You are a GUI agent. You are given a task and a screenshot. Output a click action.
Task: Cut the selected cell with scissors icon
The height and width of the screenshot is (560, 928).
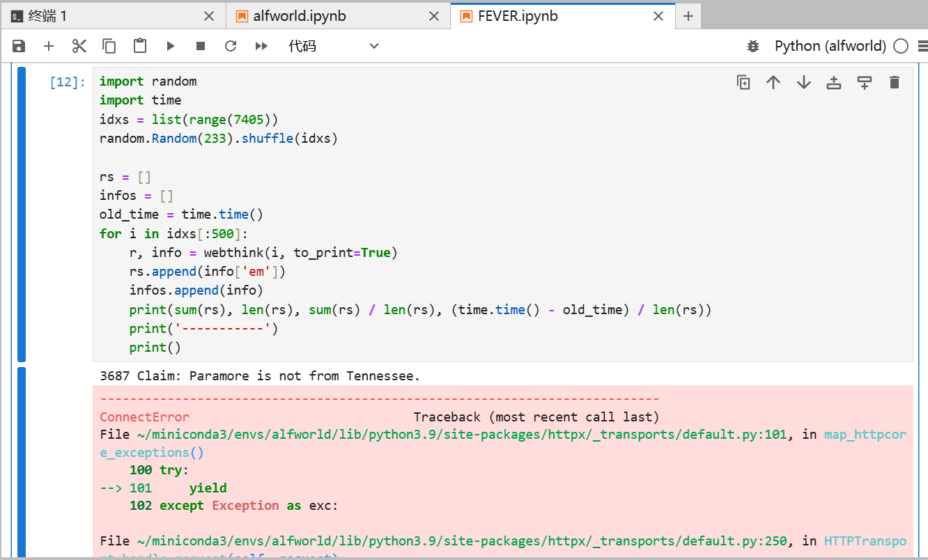tap(79, 46)
